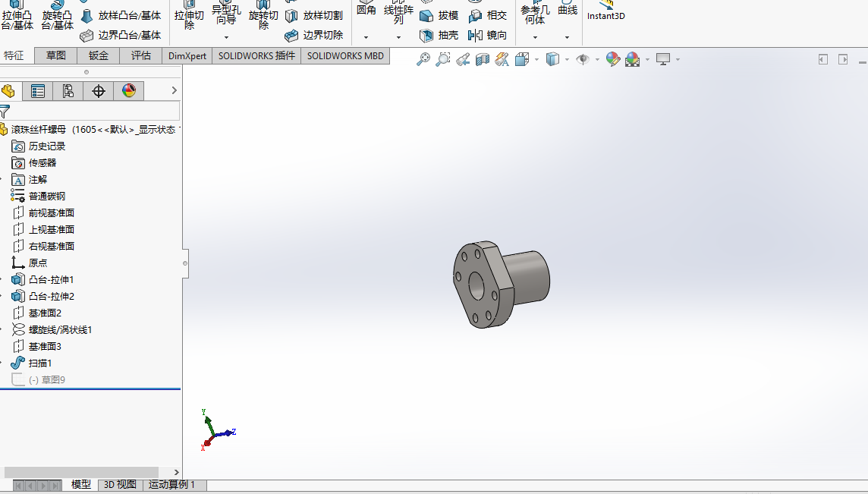The height and width of the screenshot is (494, 868).
Task: Switch to the 草图 (Sketch) ribbon tab
Action: [56, 55]
